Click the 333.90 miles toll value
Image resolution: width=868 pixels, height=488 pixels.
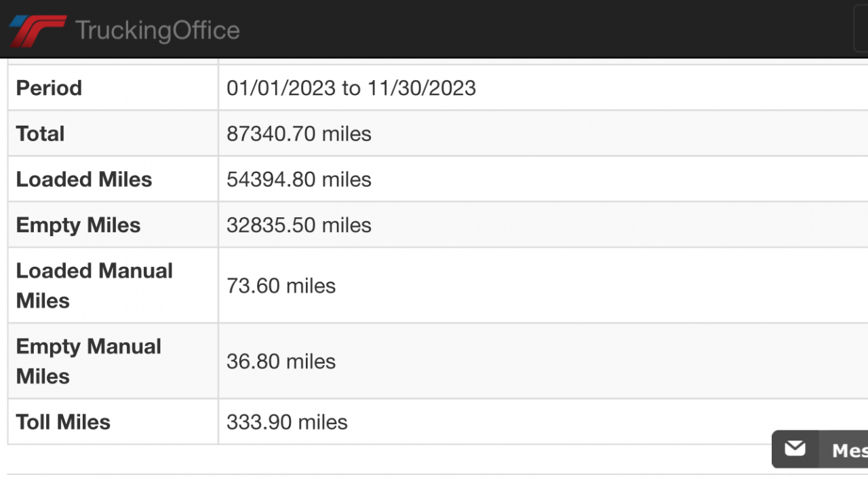287,422
